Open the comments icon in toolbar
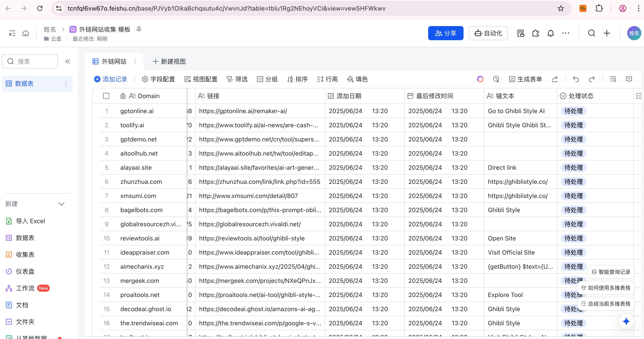This screenshot has width=644, height=339. coord(629,79)
